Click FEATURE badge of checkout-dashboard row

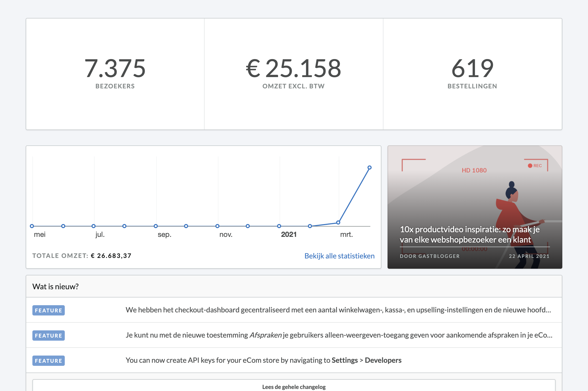click(49, 310)
